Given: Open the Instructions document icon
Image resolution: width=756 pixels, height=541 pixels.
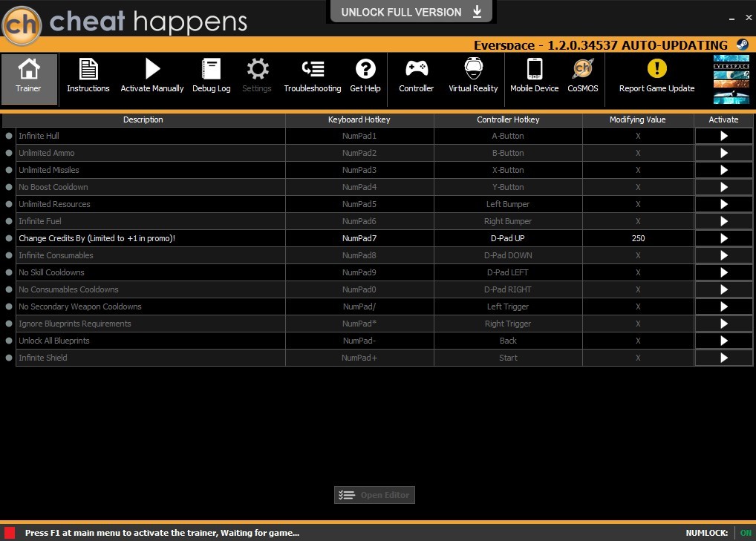Looking at the screenshot, I should click(88, 71).
